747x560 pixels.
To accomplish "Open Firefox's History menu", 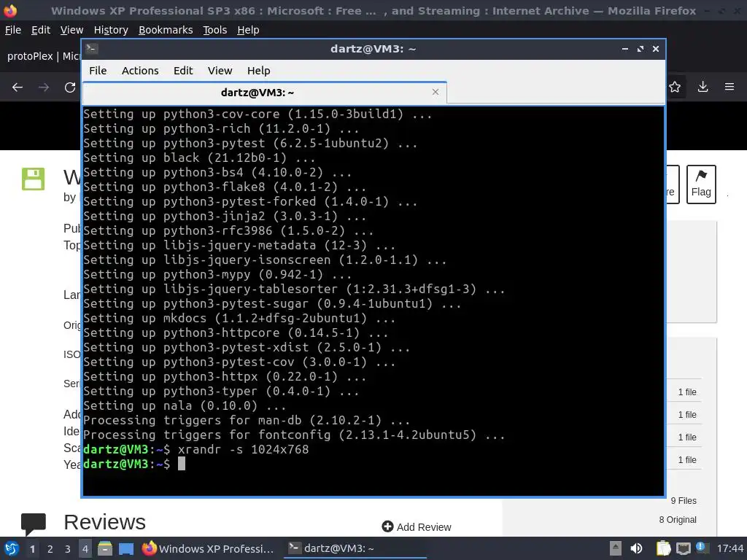I will click(x=111, y=30).
